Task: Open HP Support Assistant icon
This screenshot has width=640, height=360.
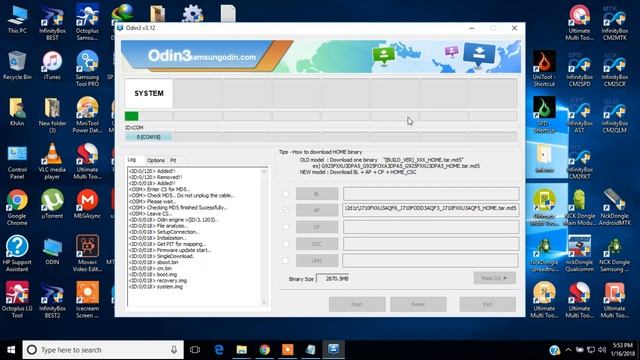Action: [x=17, y=254]
